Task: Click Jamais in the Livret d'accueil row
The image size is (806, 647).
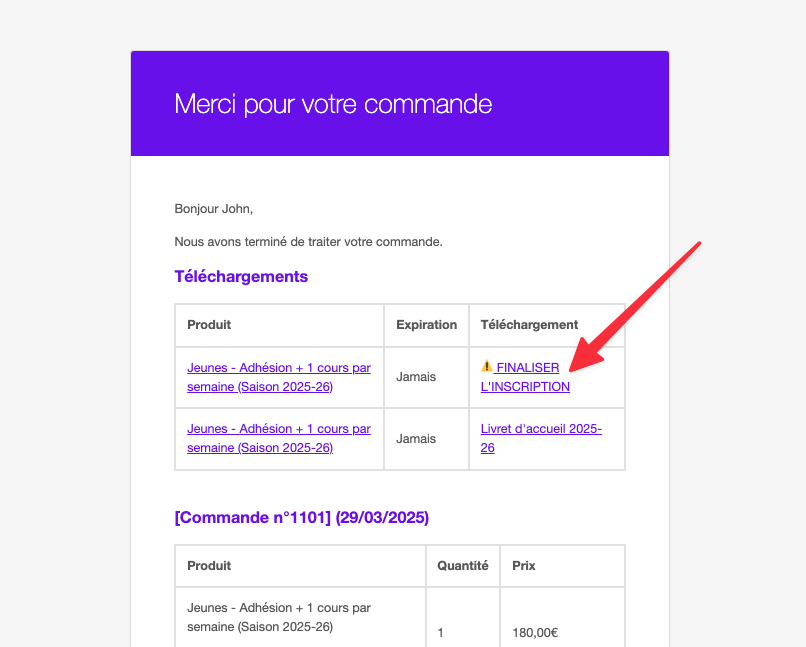Action: pyautogui.click(x=416, y=439)
